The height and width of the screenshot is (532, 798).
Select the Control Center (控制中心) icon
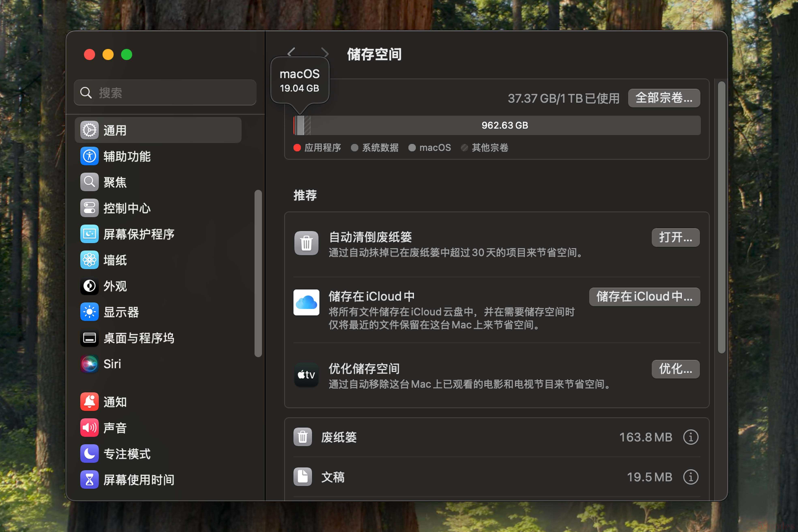[x=89, y=208]
